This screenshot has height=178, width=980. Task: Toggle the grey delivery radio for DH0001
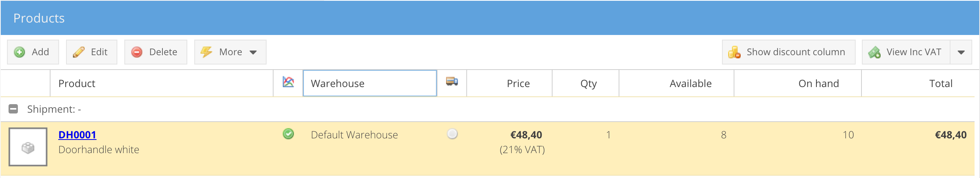(452, 134)
